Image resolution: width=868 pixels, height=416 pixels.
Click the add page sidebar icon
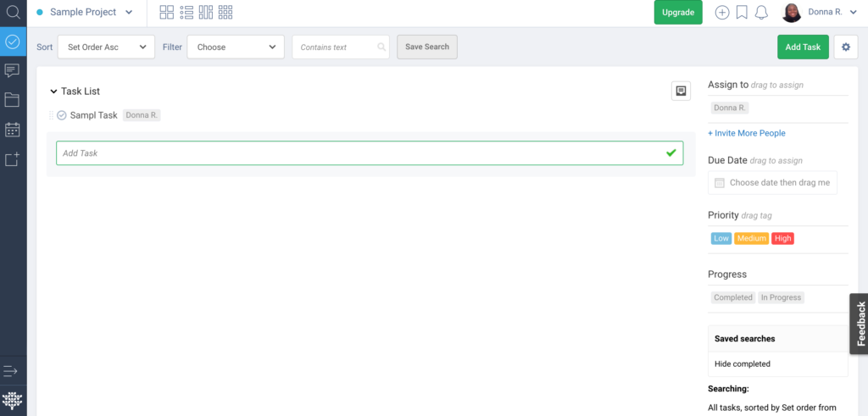(x=12, y=159)
